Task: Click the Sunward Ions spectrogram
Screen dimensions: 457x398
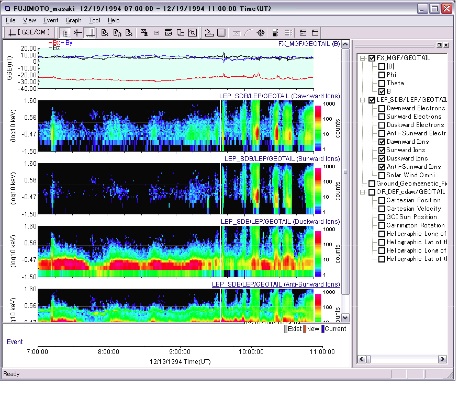Action: click(x=176, y=188)
